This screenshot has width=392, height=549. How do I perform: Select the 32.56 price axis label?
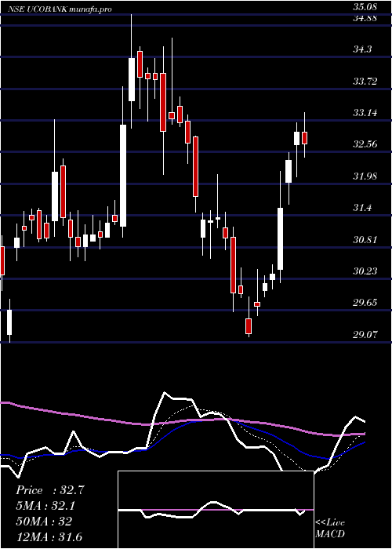click(x=365, y=144)
